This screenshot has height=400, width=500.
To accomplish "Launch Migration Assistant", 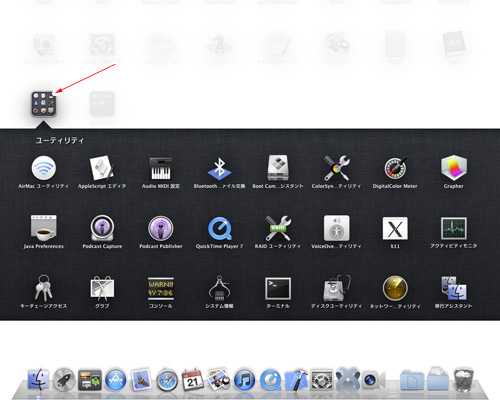I will (x=454, y=288).
